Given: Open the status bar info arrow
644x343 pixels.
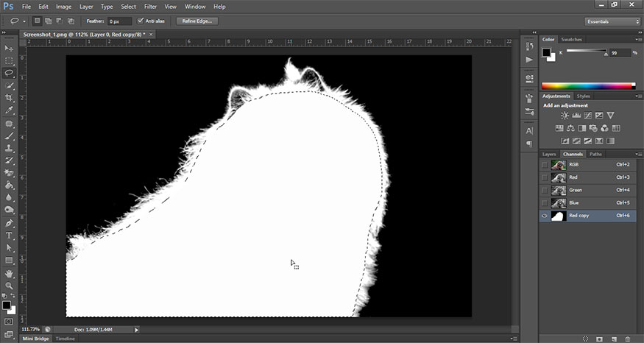Looking at the screenshot, I should [x=137, y=330].
